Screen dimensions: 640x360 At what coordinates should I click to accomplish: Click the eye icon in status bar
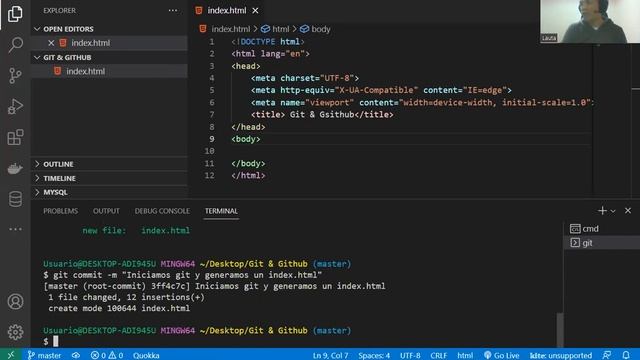point(76,355)
